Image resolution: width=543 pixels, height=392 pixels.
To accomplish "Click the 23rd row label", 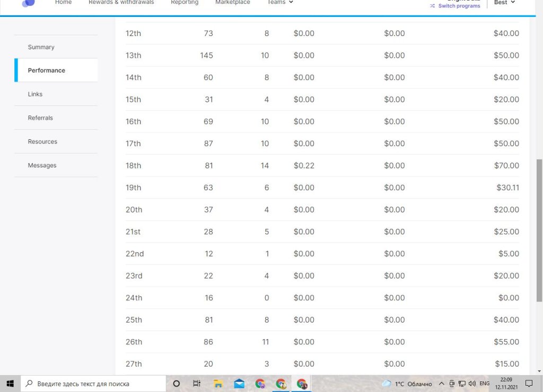I will click(134, 276).
